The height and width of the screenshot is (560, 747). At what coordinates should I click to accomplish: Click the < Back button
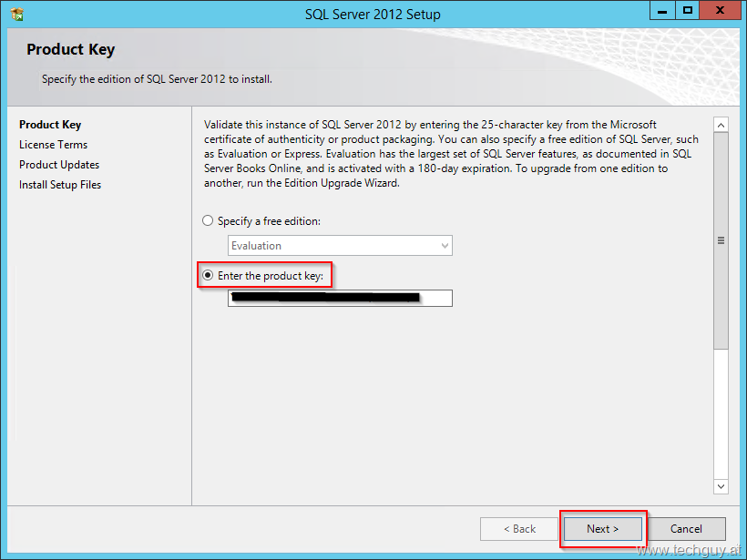click(x=519, y=529)
